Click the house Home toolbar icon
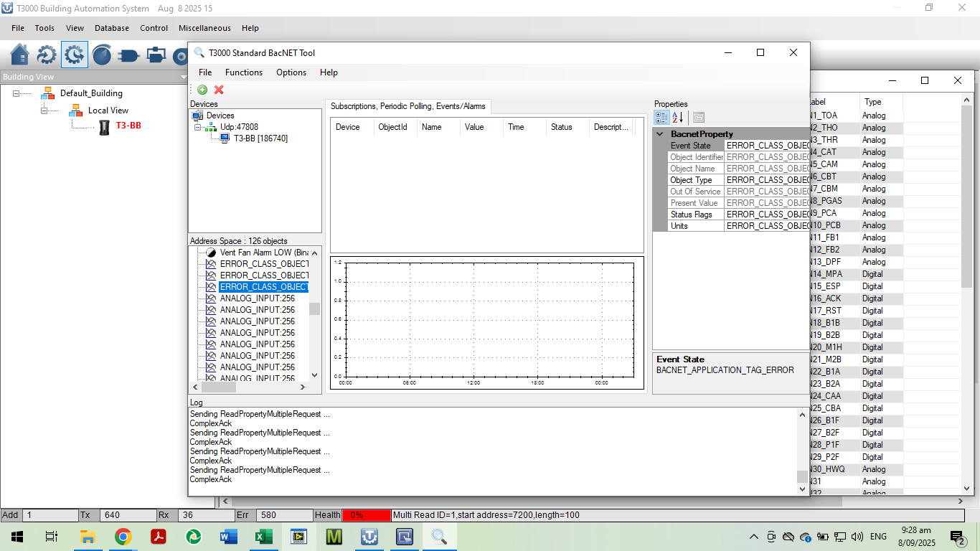This screenshot has height=551, width=980. [x=20, y=55]
